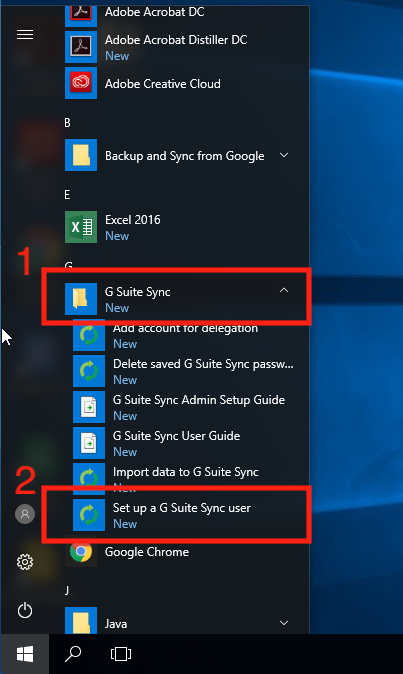This screenshot has height=674, width=403.
Task: Collapse the G Suite Sync folder chevron
Action: pos(284,291)
